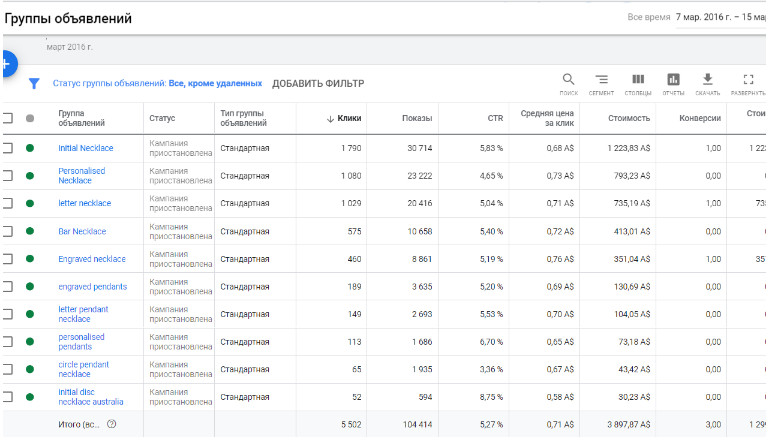The image size is (771, 440).
Task: Click ДОБАВИТЬ ФИЛЬТР button
Action: (x=318, y=84)
